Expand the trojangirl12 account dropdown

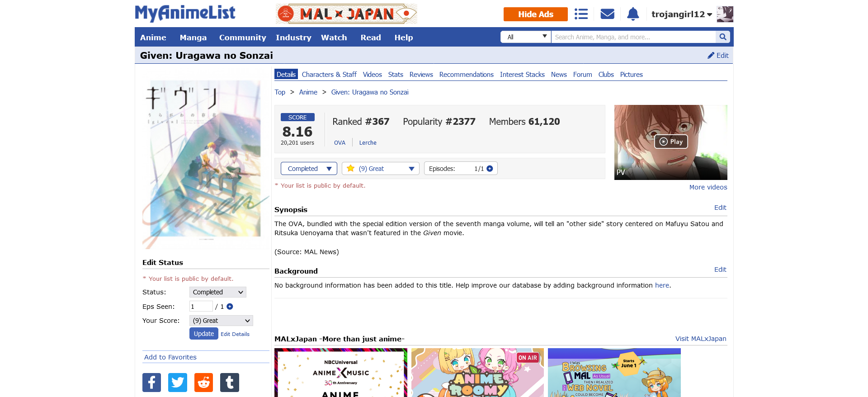pyautogui.click(x=682, y=14)
